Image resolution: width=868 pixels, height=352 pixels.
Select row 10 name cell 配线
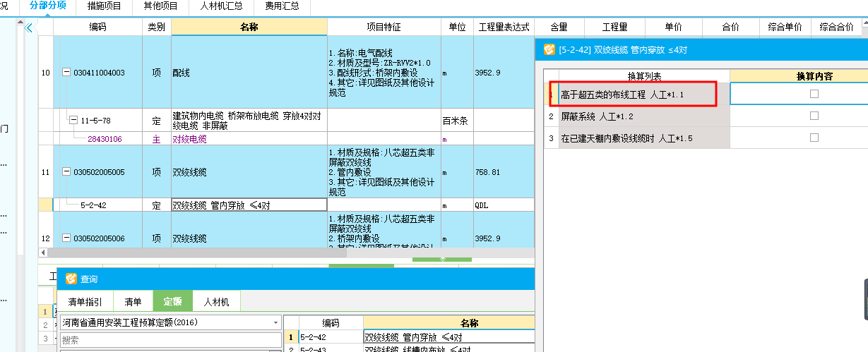(x=249, y=73)
